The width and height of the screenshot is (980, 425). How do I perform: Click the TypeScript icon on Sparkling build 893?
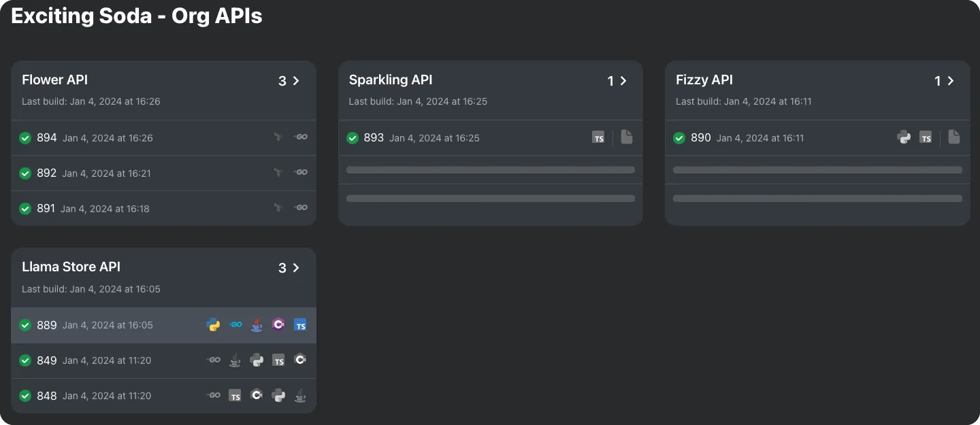598,137
